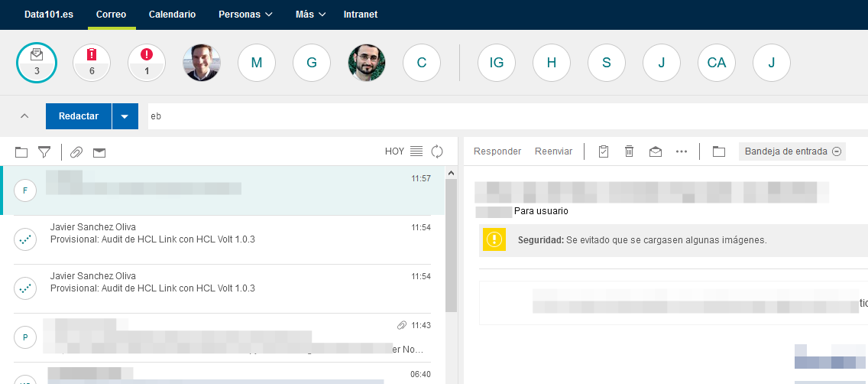Screen dimensions: 868x384
Task: Toggle the unread envelope filter icon
Action: [x=99, y=152]
